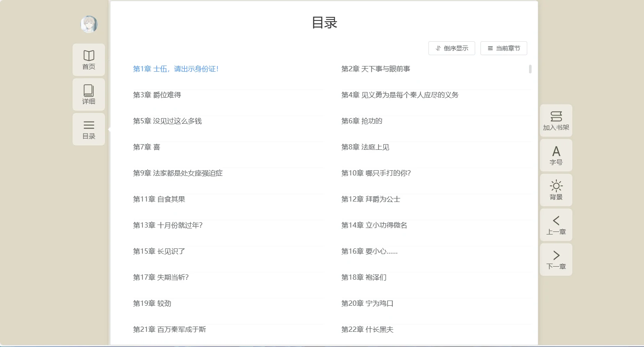Screen dimensions: 644x347
Task: Open chapter 2 天下事与眼前事
Action: (x=375, y=69)
